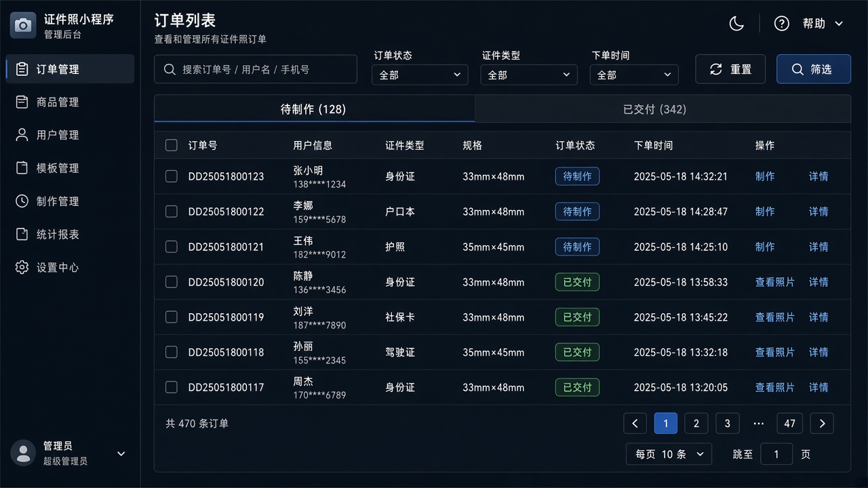Click the 用户管理 person icon
The height and width of the screenshot is (488, 868).
[x=22, y=135]
